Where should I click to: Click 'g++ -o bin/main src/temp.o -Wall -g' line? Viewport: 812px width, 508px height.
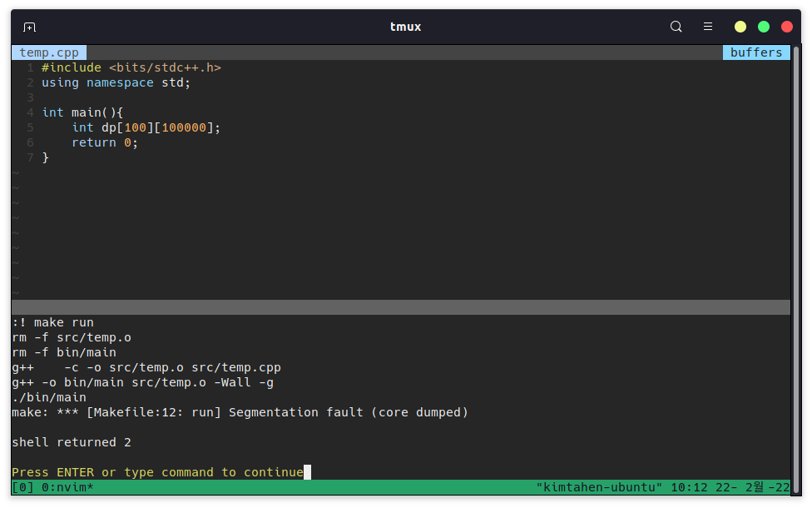pos(143,383)
